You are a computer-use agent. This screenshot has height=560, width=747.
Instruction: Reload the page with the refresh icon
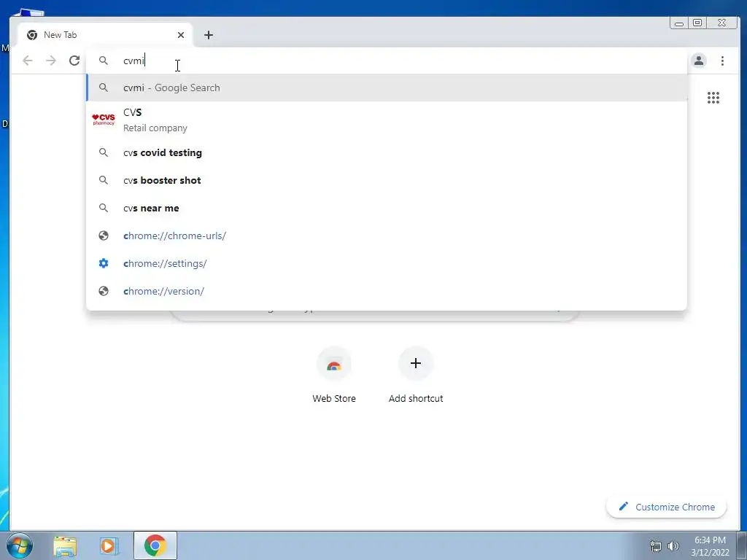click(x=74, y=61)
